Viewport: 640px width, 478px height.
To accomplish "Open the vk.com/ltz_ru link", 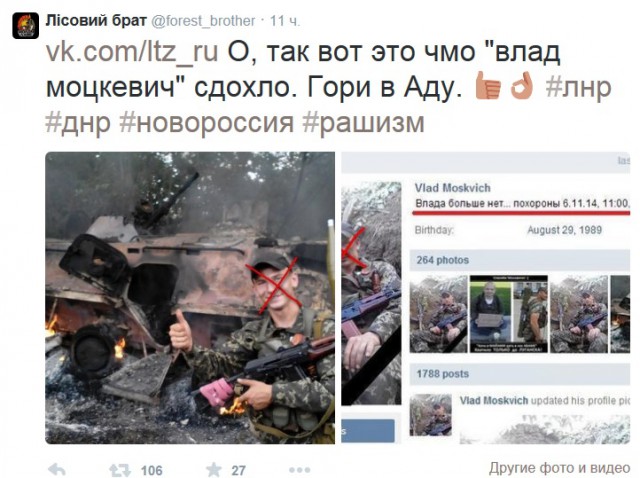I will click(132, 52).
